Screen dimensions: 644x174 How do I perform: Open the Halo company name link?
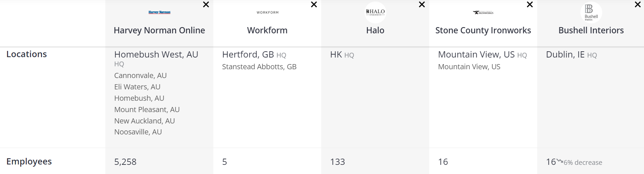(375, 30)
